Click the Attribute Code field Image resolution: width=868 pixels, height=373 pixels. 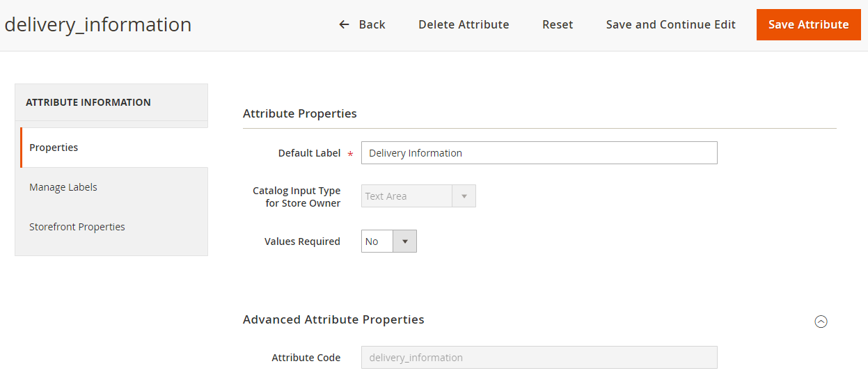pos(539,358)
